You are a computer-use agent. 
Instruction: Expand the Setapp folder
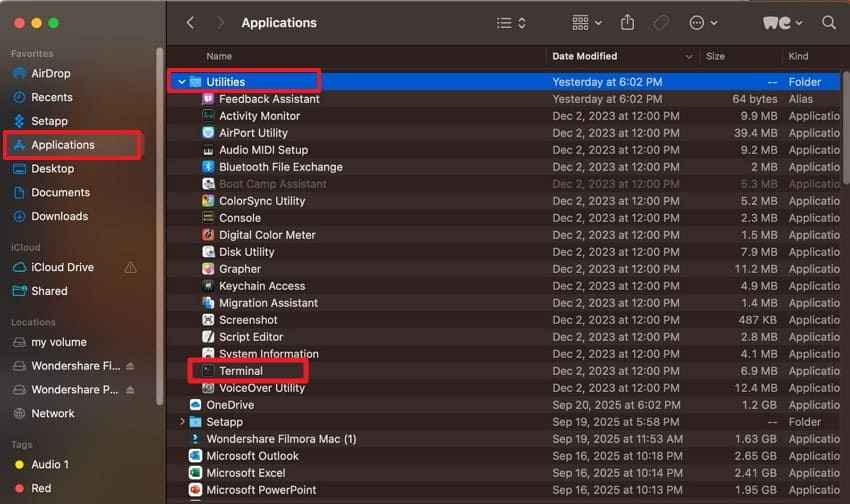[182, 422]
